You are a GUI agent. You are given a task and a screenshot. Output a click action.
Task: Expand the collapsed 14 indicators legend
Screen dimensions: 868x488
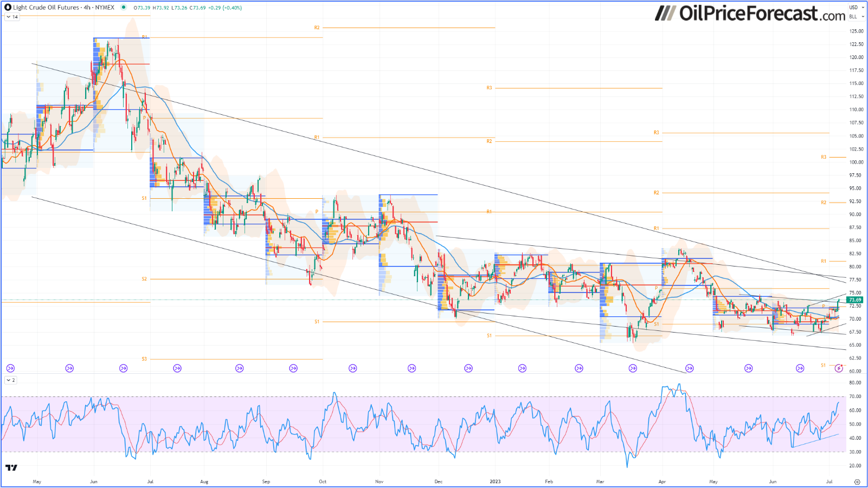pyautogui.click(x=12, y=17)
